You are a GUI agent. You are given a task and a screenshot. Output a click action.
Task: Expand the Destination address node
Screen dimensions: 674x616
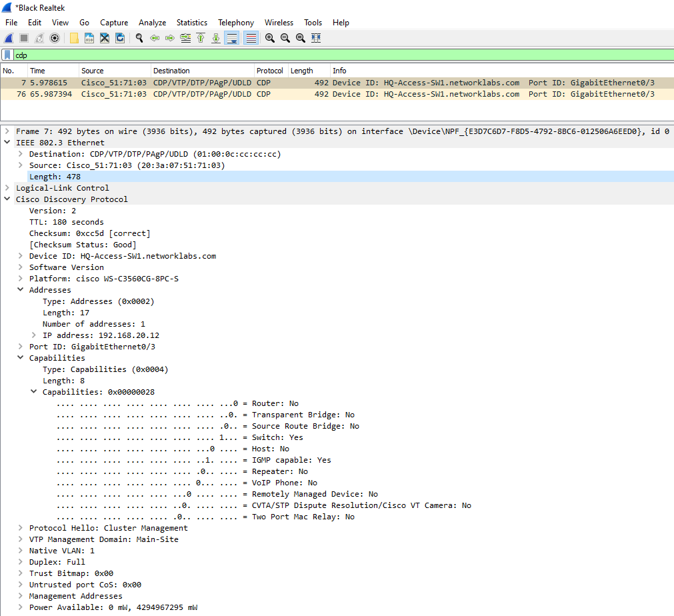coord(20,153)
